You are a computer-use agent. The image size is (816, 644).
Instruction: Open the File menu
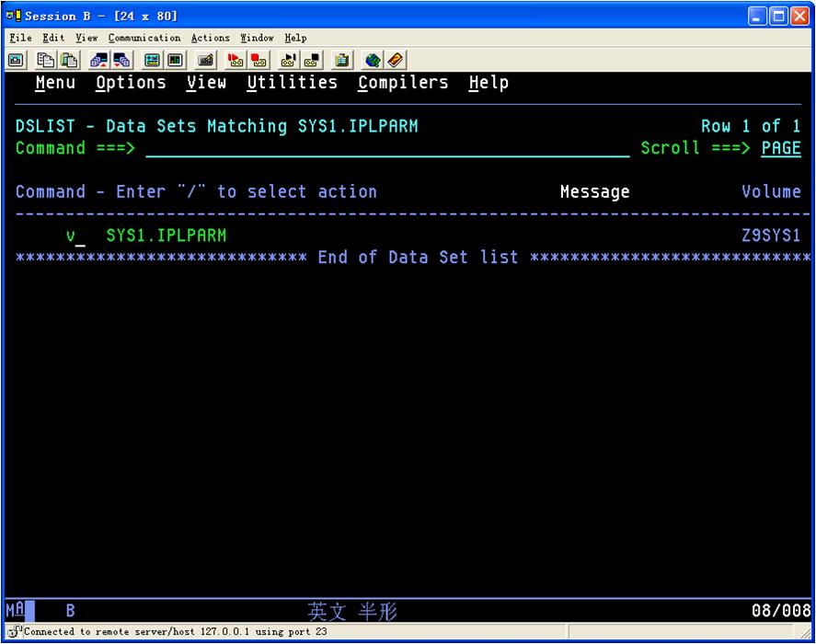point(20,38)
